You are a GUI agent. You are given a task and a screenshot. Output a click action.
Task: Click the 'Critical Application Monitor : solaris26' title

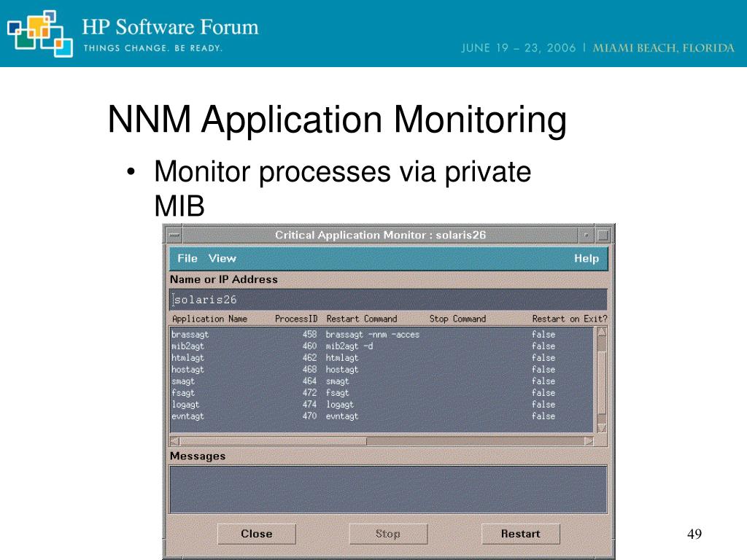pos(380,235)
